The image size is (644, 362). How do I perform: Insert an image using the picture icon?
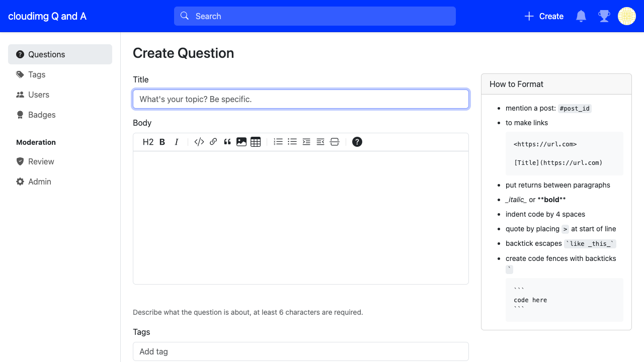pyautogui.click(x=242, y=142)
